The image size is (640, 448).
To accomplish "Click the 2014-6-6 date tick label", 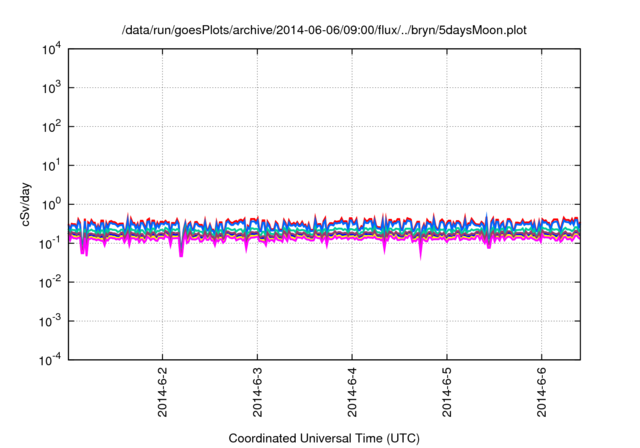I will click(542, 392).
